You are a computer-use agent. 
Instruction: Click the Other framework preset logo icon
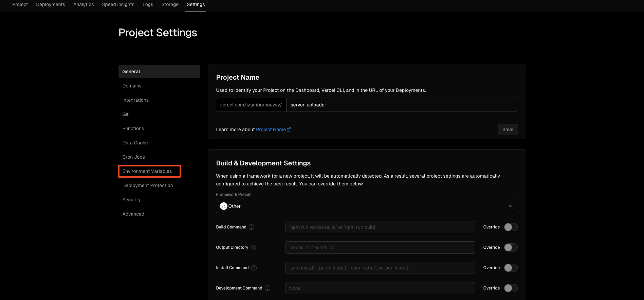(x=223, y=206)
